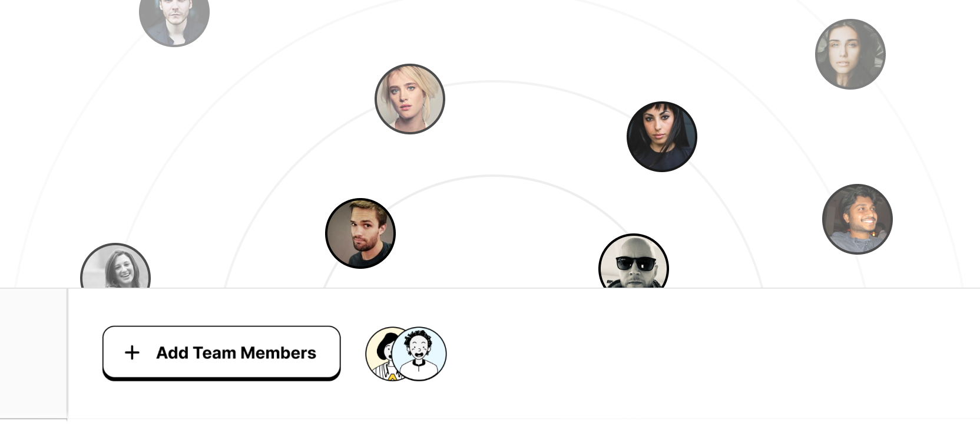
Task: Click the plus icon beside Add Team Members
Action: [132, 353]
